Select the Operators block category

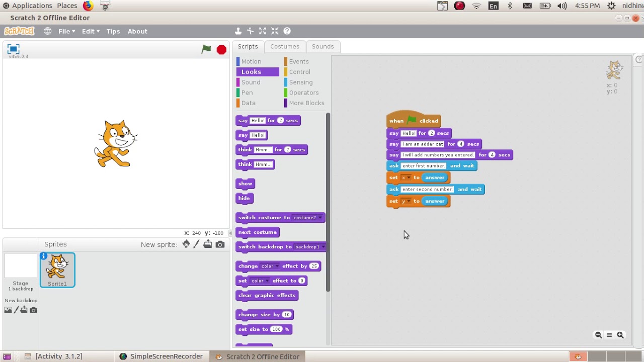[304, 93]
